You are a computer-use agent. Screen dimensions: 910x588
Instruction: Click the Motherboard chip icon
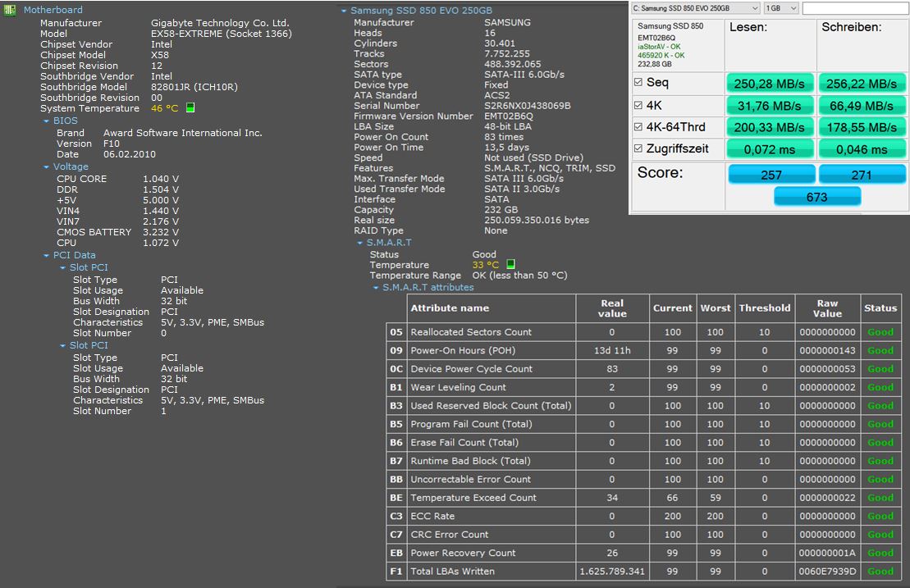[x=9, y=10]
